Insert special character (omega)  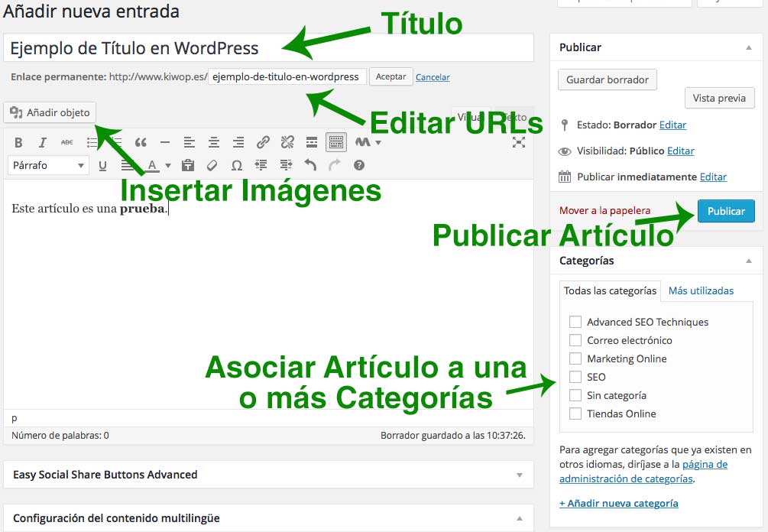[237, 166]
